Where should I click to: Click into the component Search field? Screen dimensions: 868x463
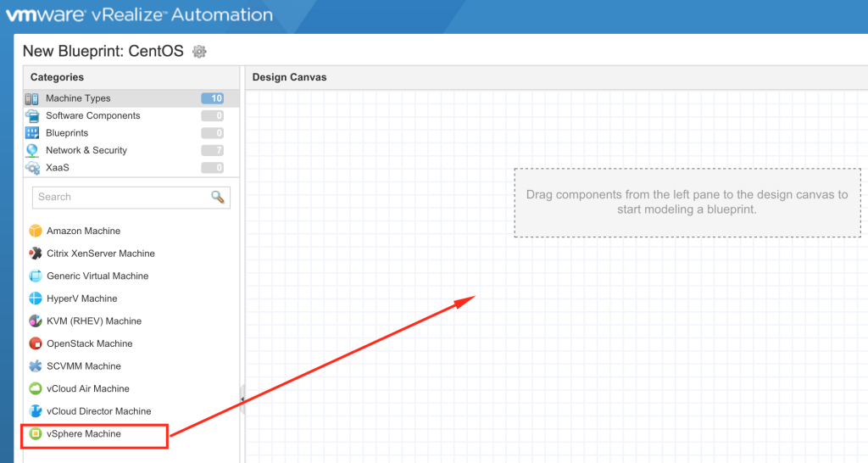click(x=119, y=197)
